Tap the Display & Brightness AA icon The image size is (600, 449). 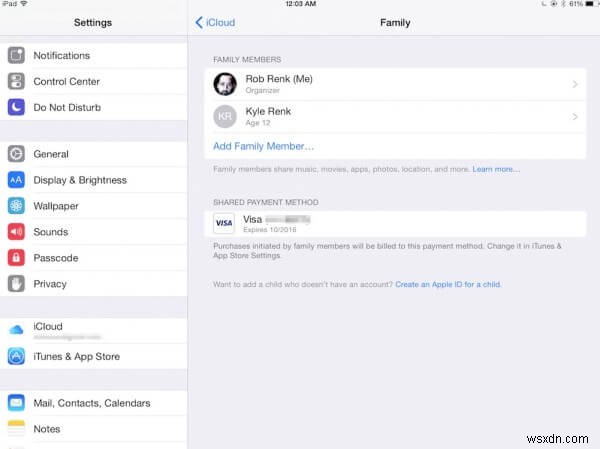click(x=16, y=180)
